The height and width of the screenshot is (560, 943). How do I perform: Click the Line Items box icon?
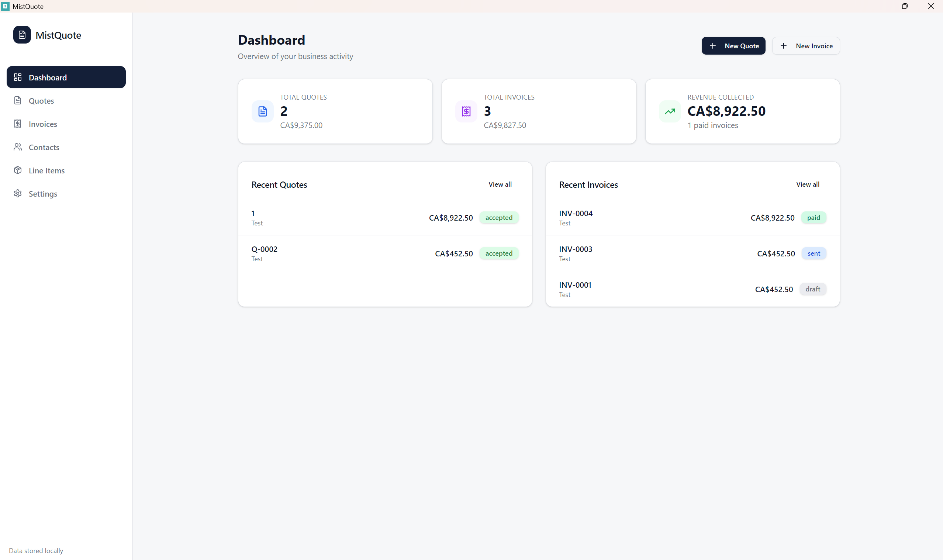[x=17, y=170]
